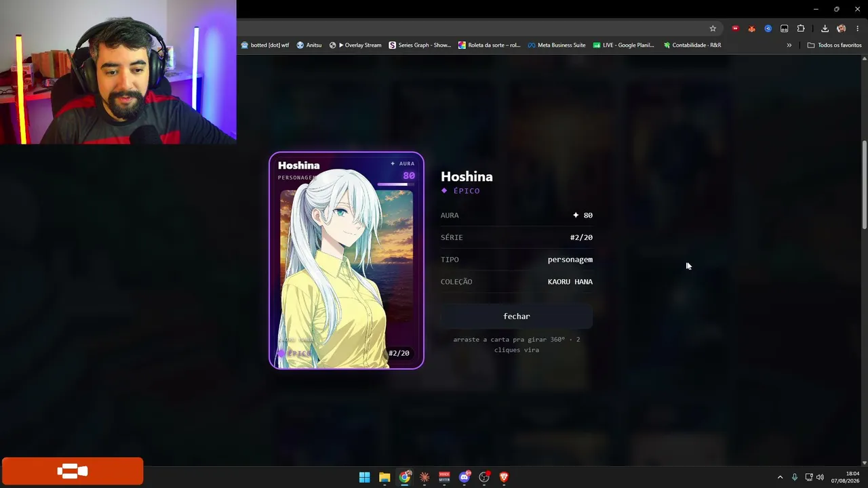Open the browser three-dot menu

(858, 28)
